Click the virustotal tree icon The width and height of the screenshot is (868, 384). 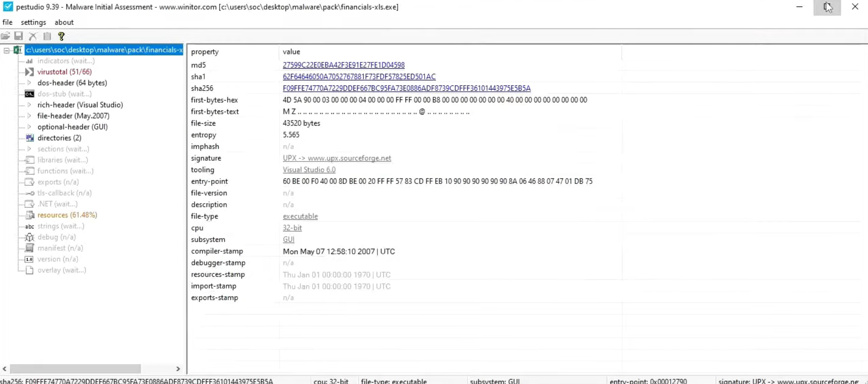point(29,72)
